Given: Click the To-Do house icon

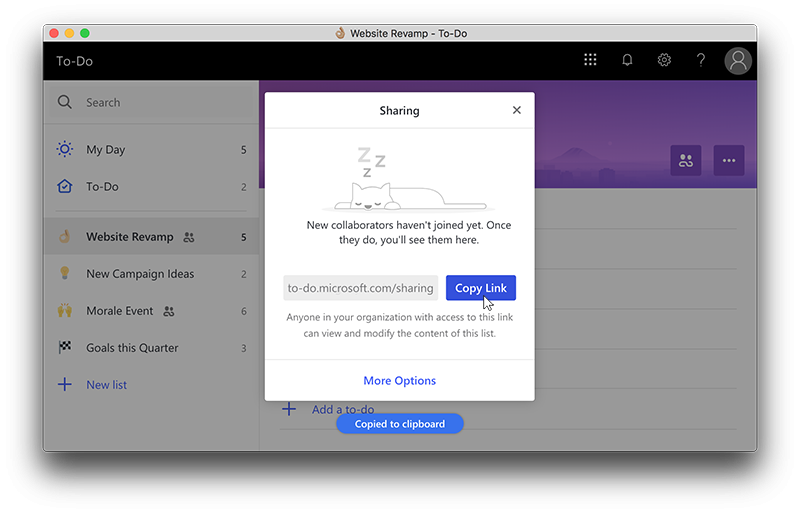Looking at the screenshot, I should point(65,186).
